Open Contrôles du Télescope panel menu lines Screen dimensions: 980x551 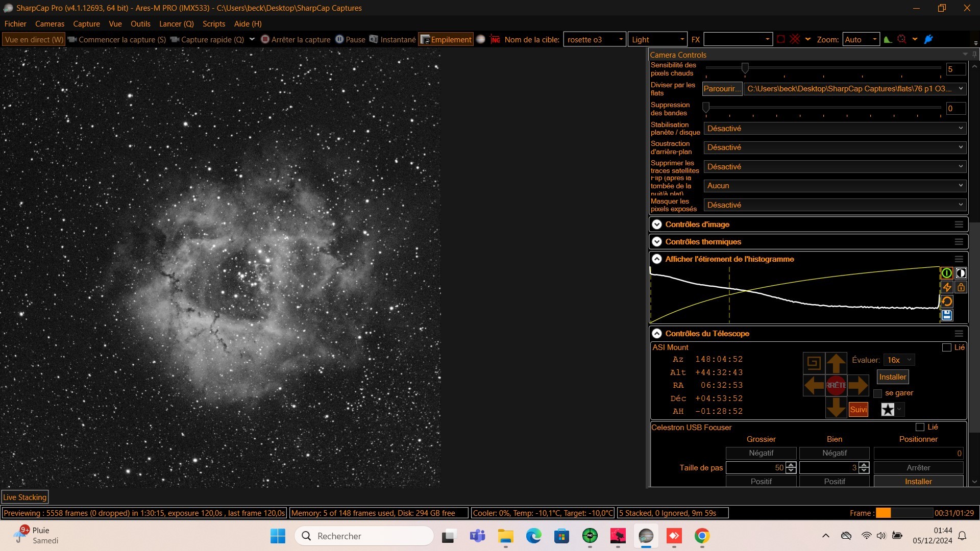tap(959, 334)
